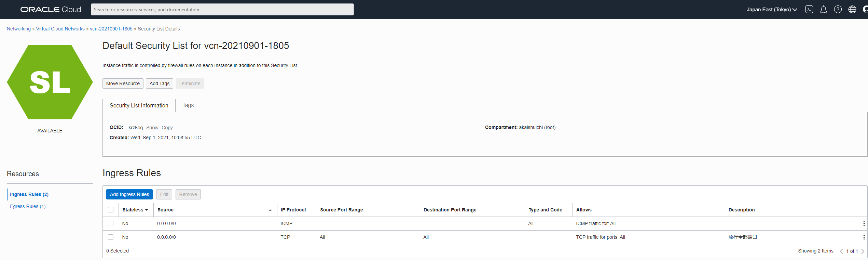Open actions menu for the TCP rule
The height and width of the screenshot is (260, 868).
[x=864, y=237]
